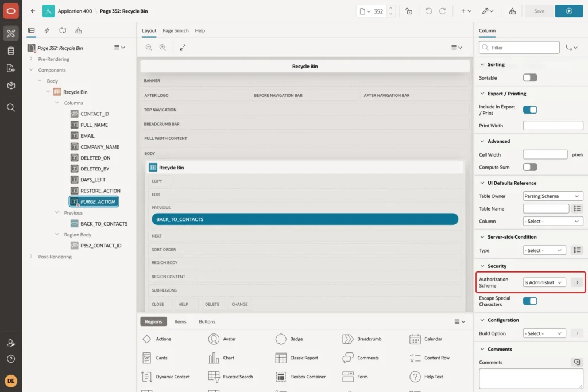Toggle Escape Special Characters switch
Viewport: 588px width, 392px height.
[530, 301]
